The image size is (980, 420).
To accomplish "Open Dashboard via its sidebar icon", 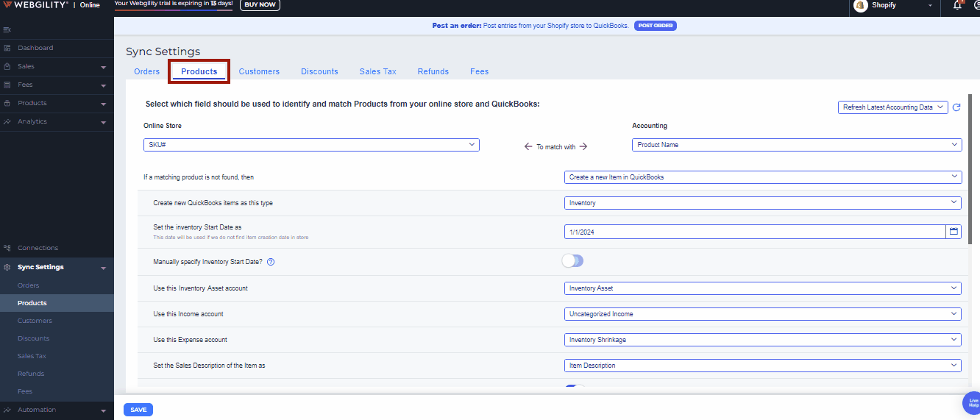I will pyautogui.click(x=7, y=48).
